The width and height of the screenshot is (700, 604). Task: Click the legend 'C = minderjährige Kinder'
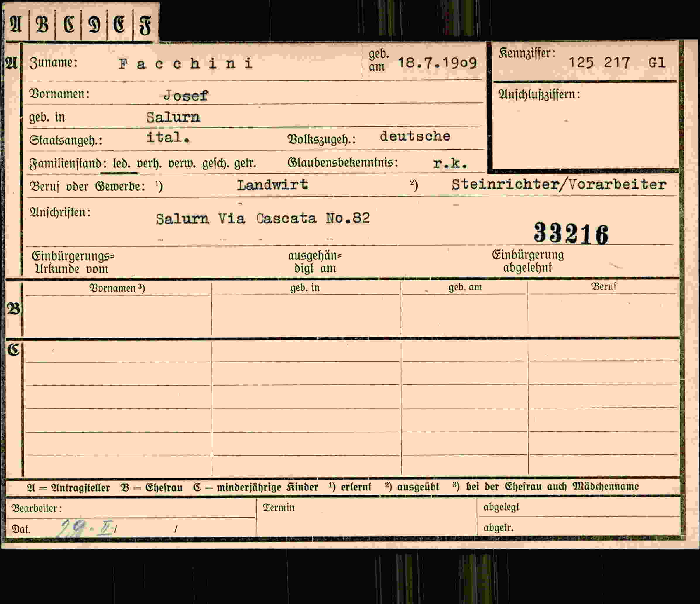tap(256, 487)
